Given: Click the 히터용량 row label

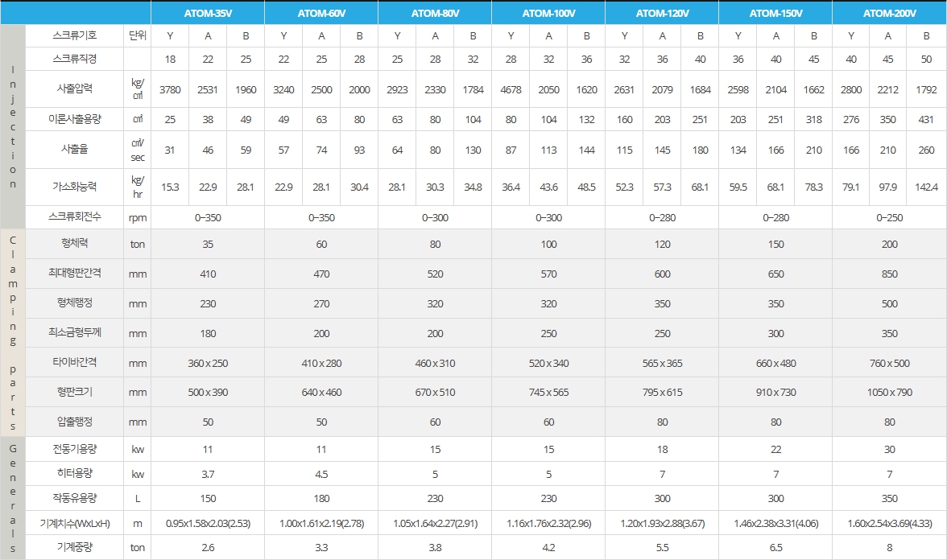Looking at the screenshot, I should click(75, 474).
